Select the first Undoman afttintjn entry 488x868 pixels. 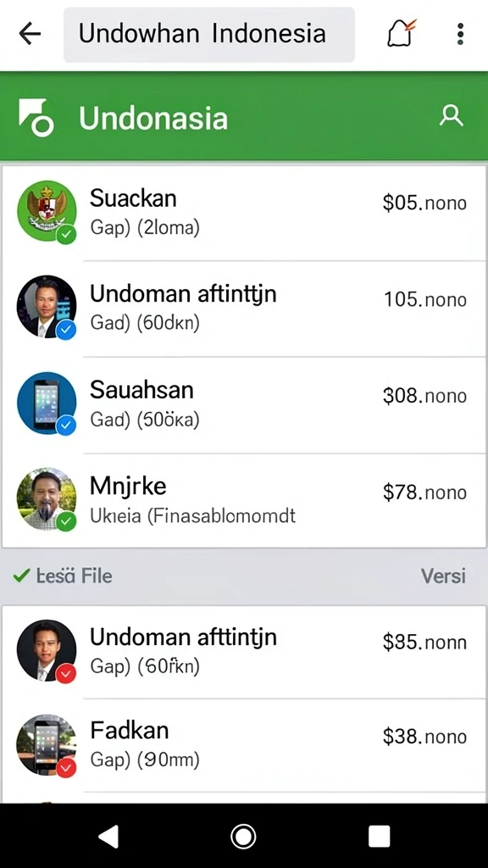coord(244,309)
